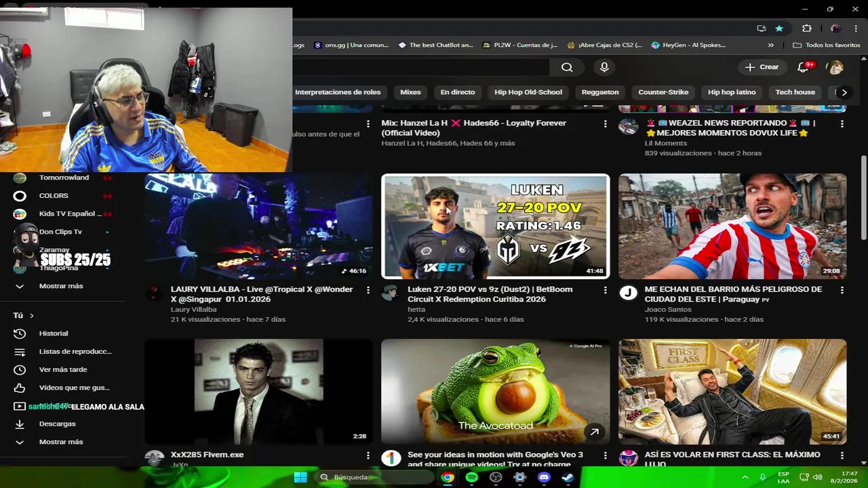868x488 pixels.
Task: Bookmark this page with the star icon
Action: click(779, 28)
